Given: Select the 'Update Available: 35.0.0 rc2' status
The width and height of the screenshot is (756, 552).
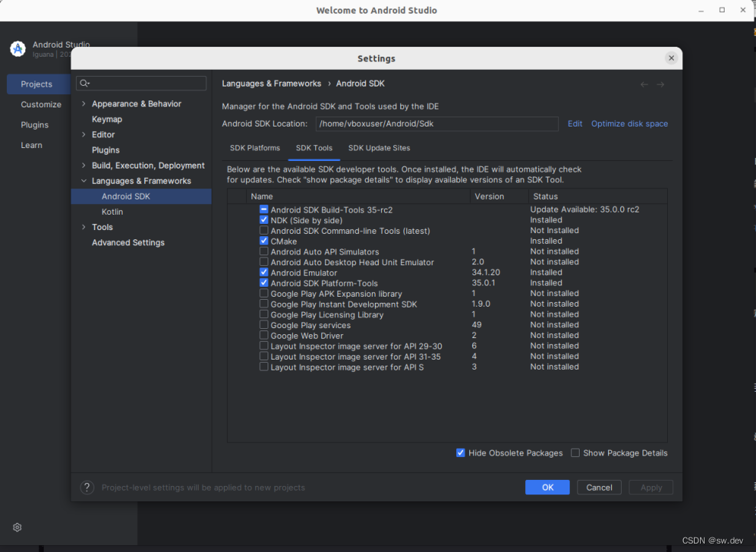Looking at the screenshot, I should 584,209.
